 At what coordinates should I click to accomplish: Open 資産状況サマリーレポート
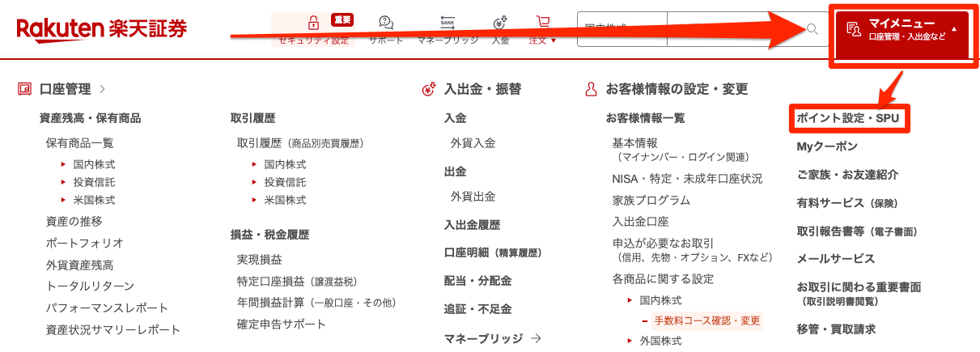[x=113, y=329]
